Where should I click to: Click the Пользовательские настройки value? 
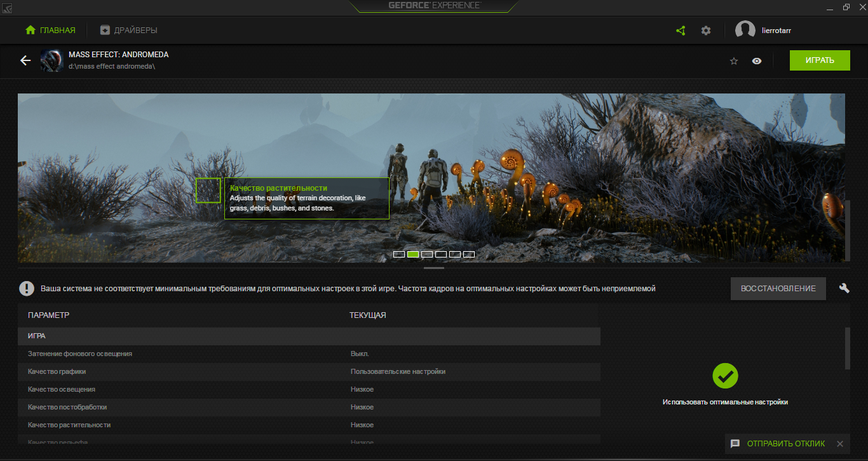(x=398, y=371)
